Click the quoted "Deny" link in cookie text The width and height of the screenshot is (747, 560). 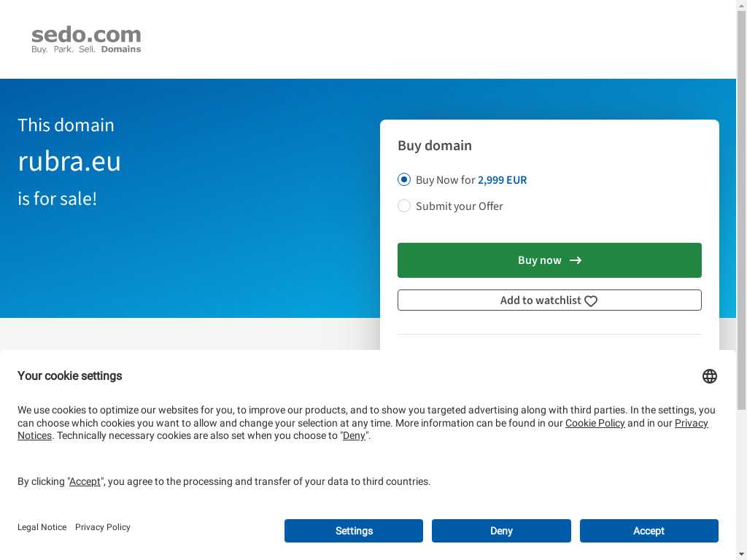click(x=354, y=435)
